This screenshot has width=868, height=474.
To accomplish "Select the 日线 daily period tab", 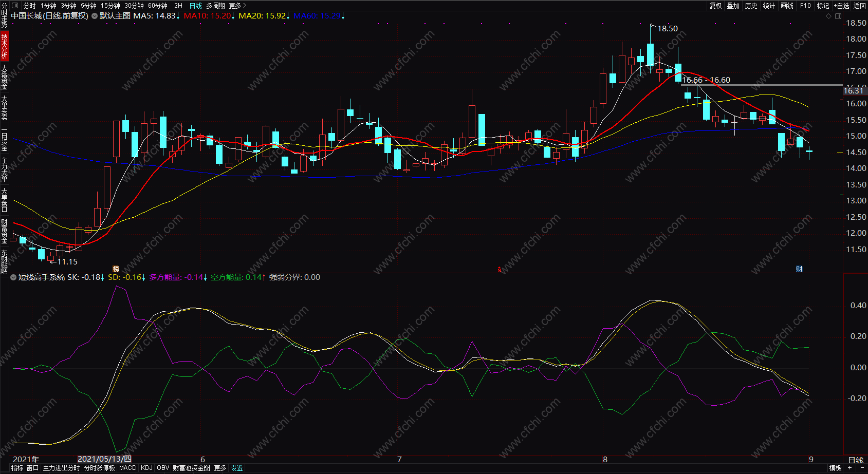I will (195, 6).
